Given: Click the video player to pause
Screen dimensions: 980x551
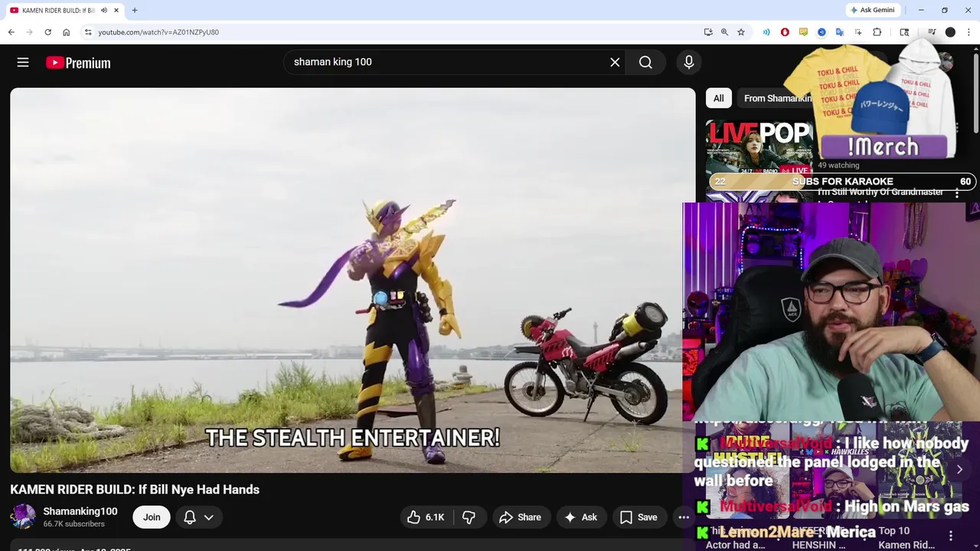Looking at the screenshot, I should coord(352,279).
